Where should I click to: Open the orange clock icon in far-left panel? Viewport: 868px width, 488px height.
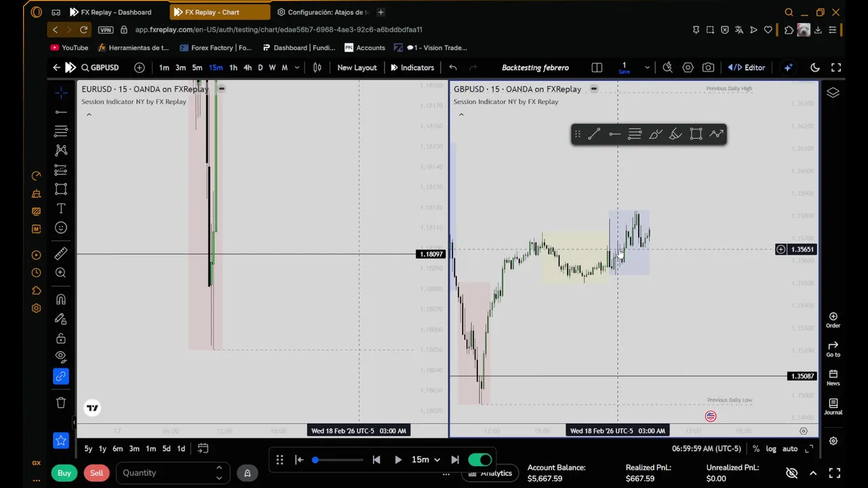click(37, 272)
